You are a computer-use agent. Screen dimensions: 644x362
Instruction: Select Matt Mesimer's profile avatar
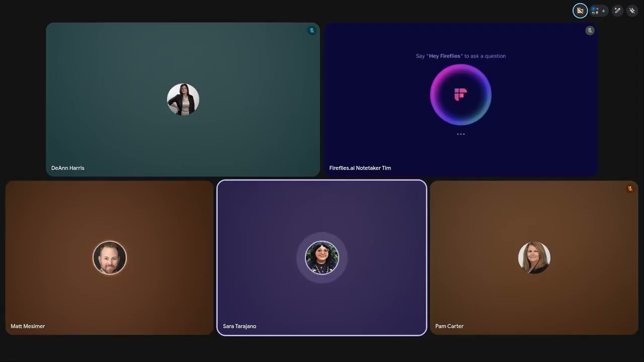click(x=110, y=258)
